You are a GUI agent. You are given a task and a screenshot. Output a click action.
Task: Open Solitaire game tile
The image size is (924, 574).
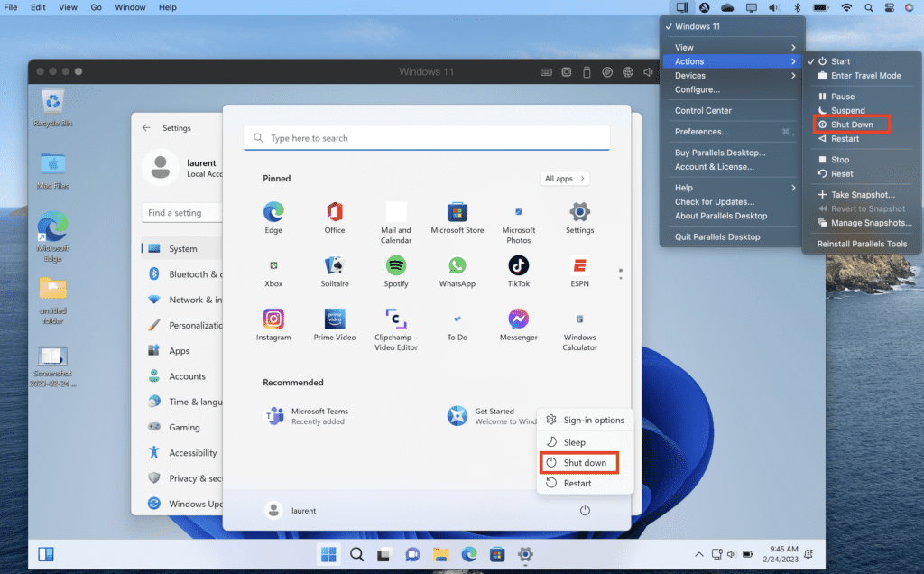pyautogui.click(x=335, y=271)
